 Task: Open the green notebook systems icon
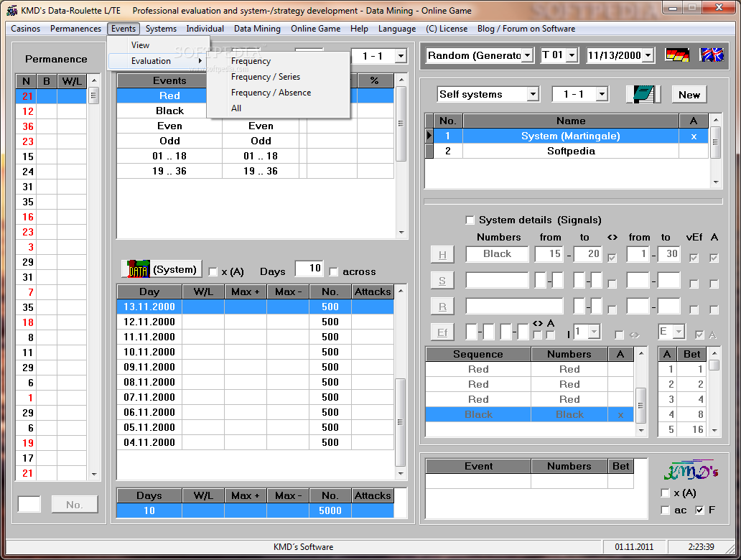pos(643,94)
